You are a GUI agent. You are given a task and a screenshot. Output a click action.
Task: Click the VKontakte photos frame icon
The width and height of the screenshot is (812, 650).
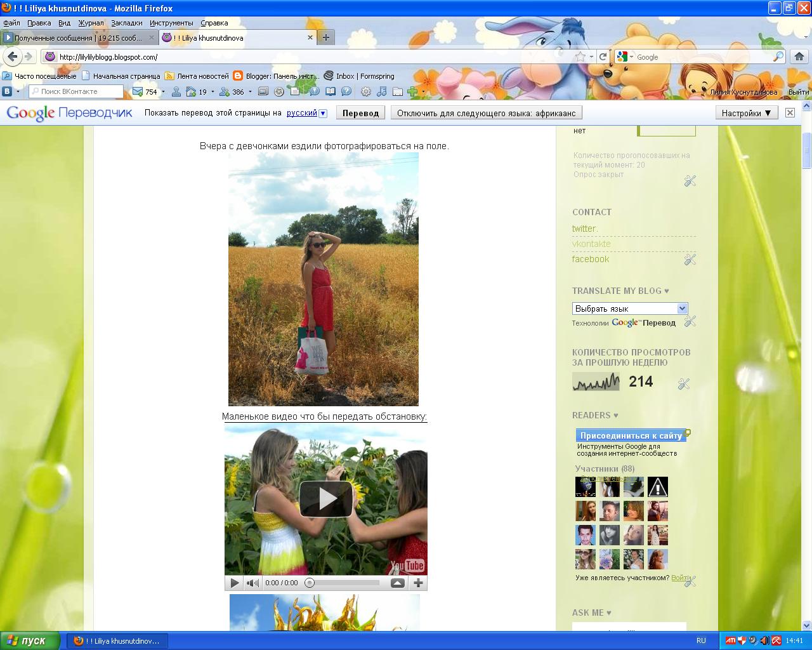point(263,91)
